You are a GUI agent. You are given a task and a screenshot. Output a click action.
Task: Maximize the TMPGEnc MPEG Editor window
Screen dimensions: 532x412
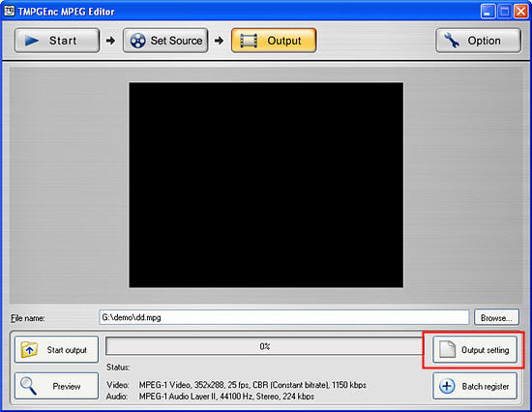(x=504, y=12)
